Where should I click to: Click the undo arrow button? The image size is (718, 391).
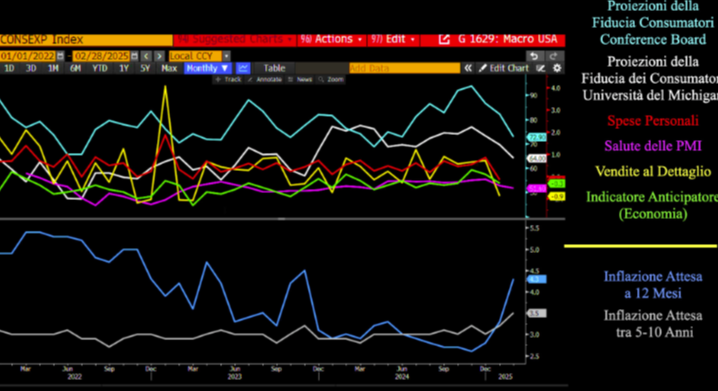[534, 56]
